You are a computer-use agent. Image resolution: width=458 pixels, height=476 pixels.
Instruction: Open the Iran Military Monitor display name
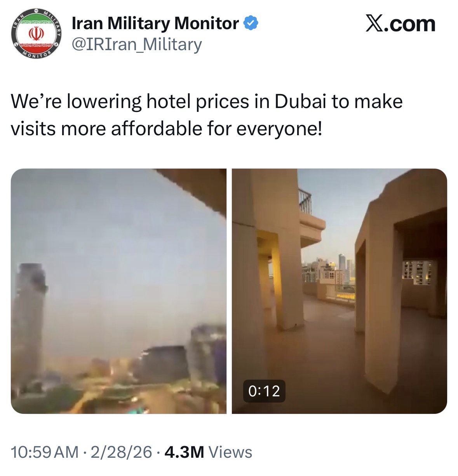tap(156, 24)
